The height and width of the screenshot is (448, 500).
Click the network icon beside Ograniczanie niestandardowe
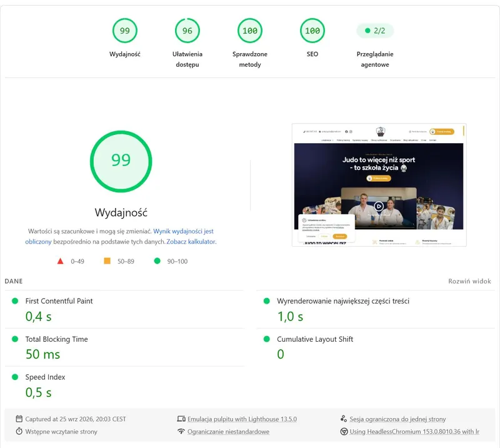(x=181, y=431)
